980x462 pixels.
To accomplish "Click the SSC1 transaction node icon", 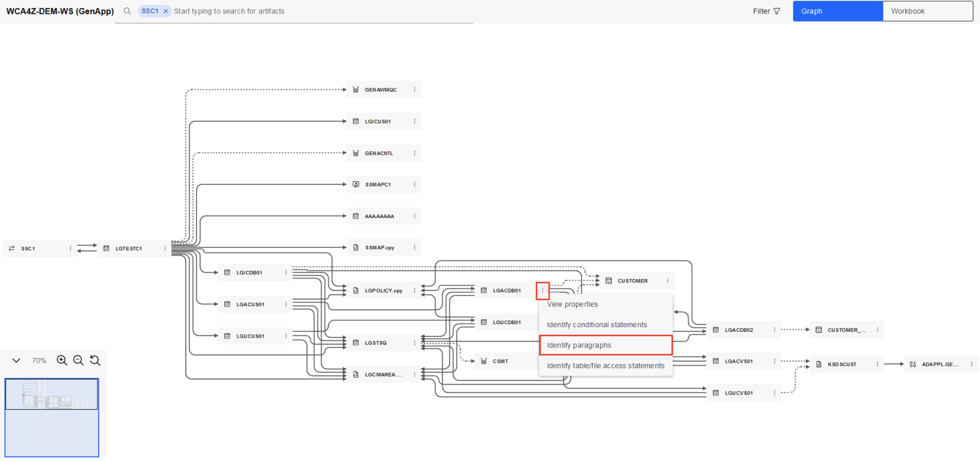I will tap(12, 248).
